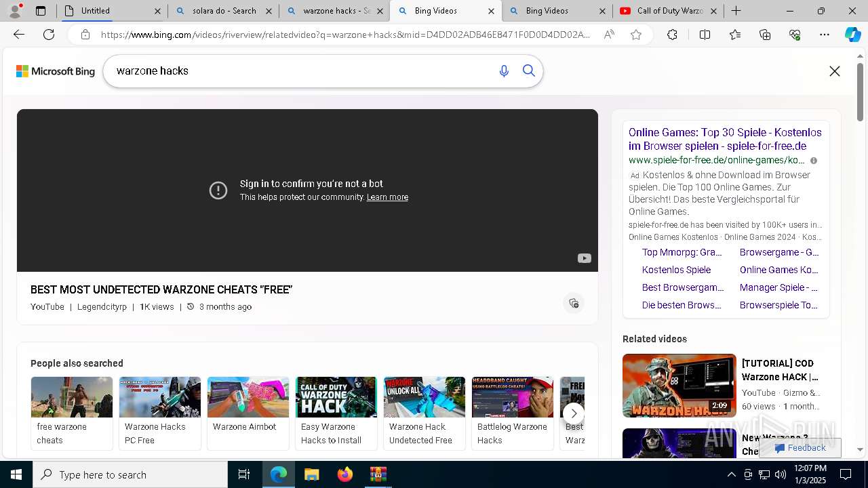Screen dimensions: 868x488
Task: Select Warzone Hacks PC Free suggestion
Action: (x=160, y=413)
